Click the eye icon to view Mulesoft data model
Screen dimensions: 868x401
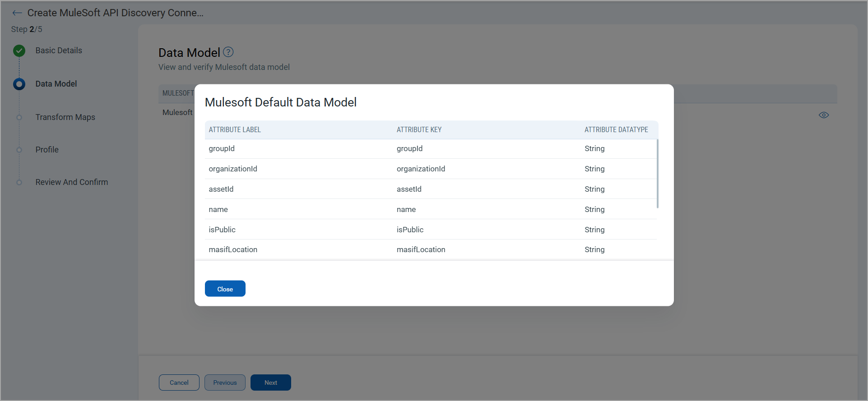click(824, 115)
